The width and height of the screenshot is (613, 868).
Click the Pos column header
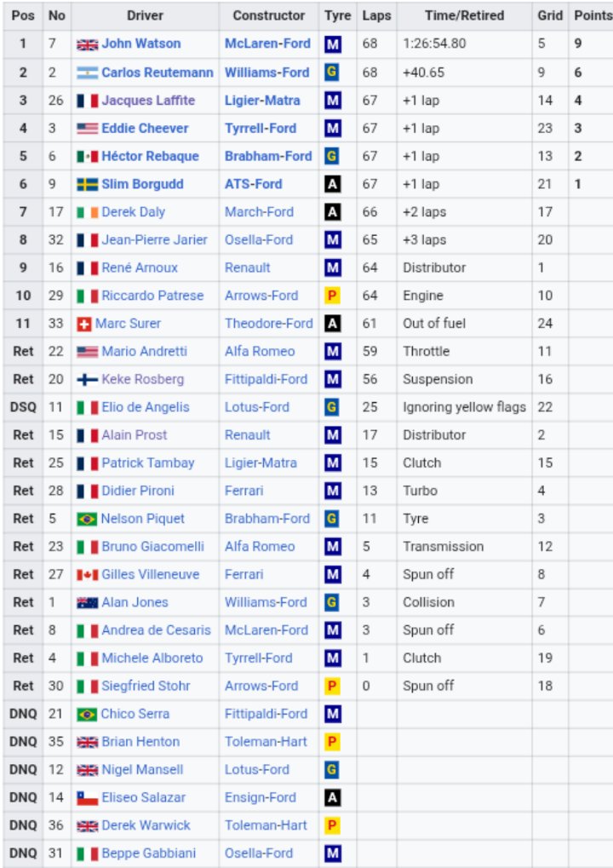tap(23, 15)
